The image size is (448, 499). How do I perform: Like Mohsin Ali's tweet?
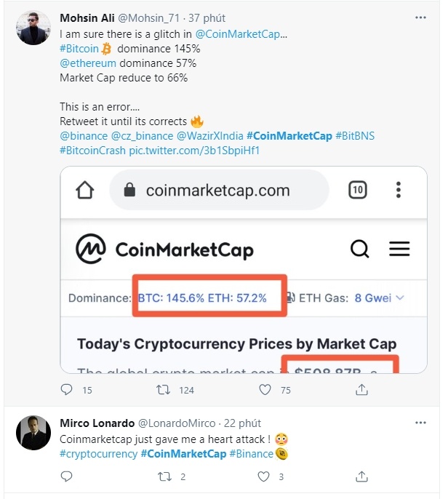point(265,390)
